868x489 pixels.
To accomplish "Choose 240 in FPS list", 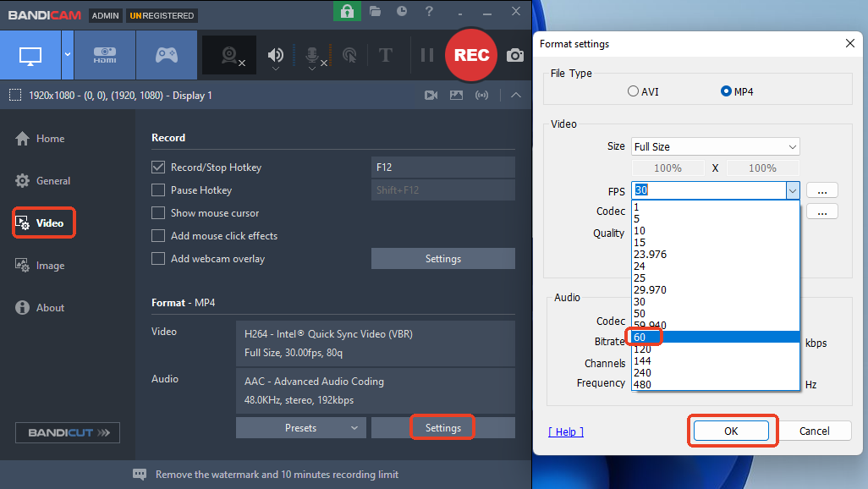I will coord(715,373).
